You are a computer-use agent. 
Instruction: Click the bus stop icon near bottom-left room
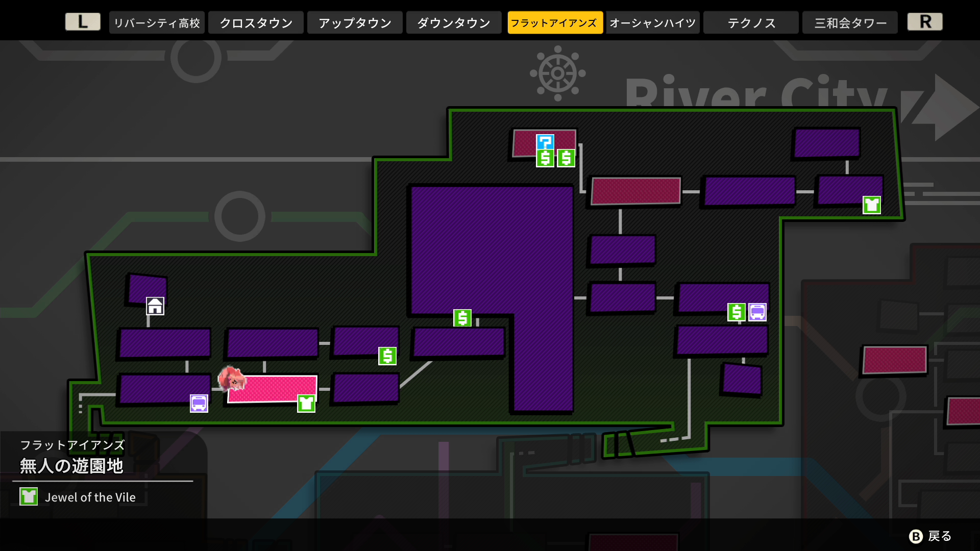coord(199,404)
